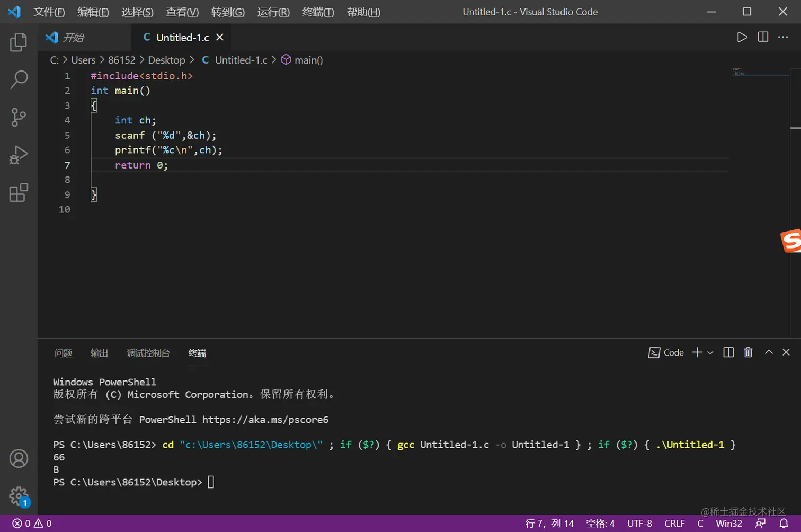Click the PowerShell terminal prompt input
This screenshot has height=532, width=801.
(211, 482)
